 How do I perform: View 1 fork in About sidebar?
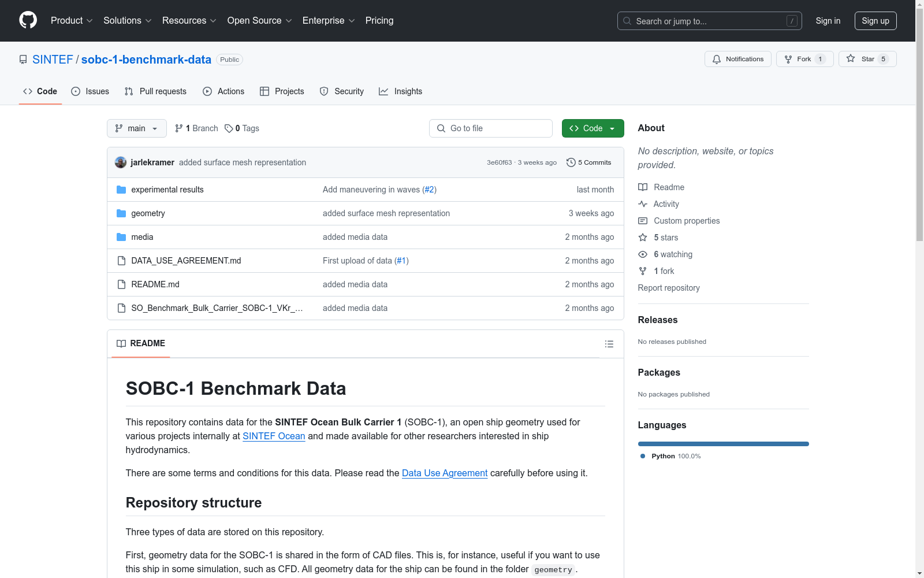point(656,271)
